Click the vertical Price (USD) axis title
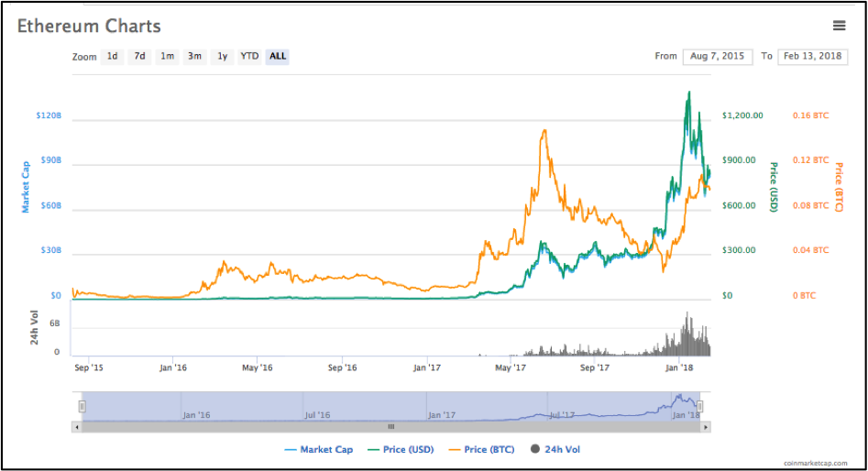868x471 pixels. (x=774, y=187)
